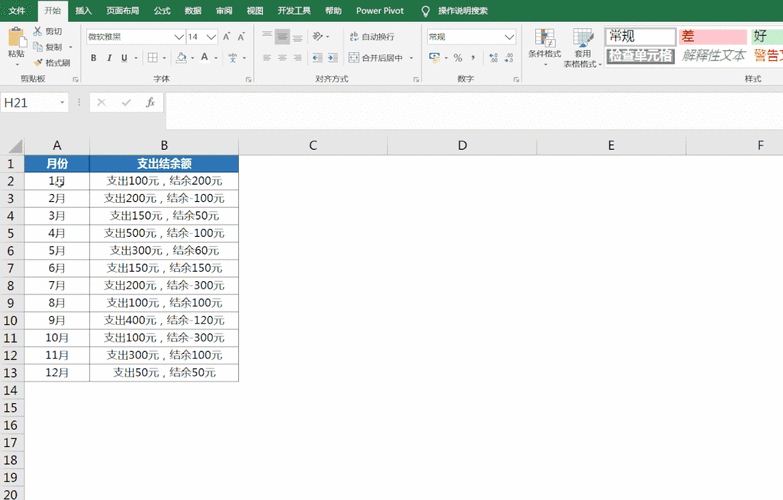Toggle bold formatting

click(x=93, y=58)
